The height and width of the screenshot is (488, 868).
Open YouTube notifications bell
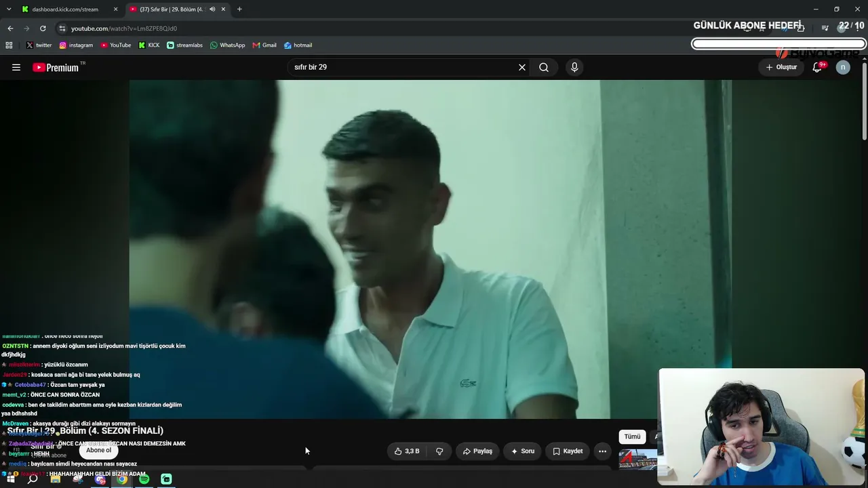click(x=818, y=67)
